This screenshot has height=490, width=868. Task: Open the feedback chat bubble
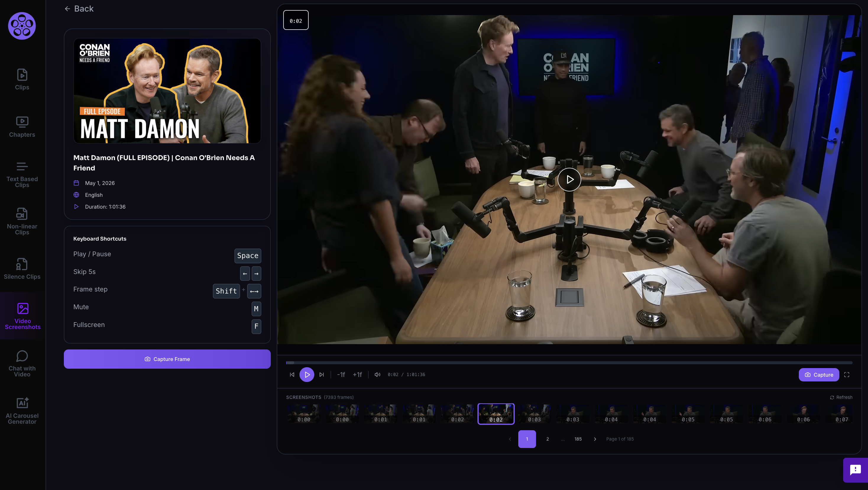855,470
